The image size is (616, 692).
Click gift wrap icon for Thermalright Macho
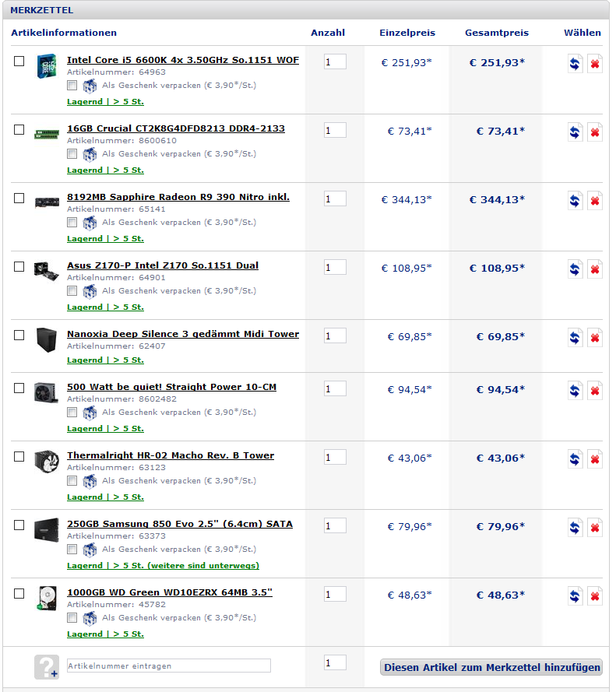90,481
